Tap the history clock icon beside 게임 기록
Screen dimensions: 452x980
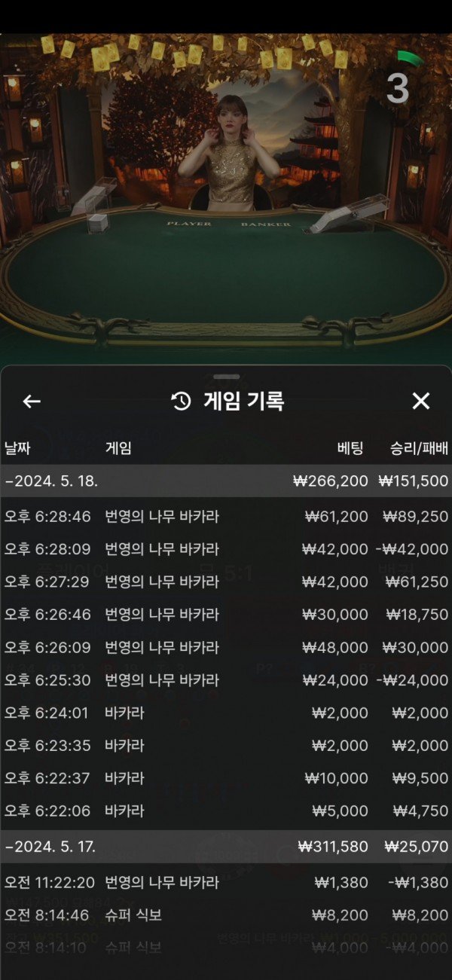(182, 401)
